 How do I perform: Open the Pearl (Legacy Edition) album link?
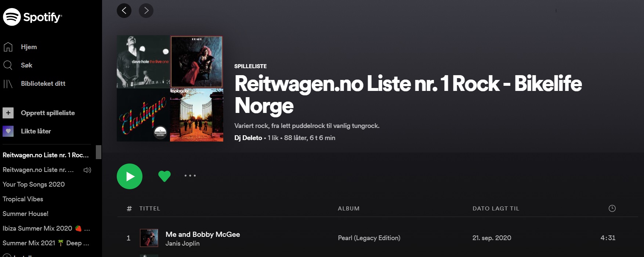click(x=369, y=238)
